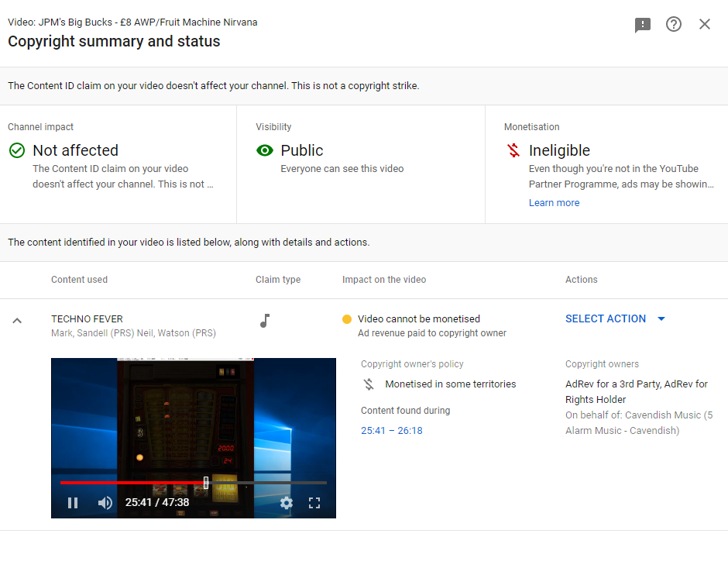Viewport: 728px width, 568px height.
Task: Click the send feedback icon
Action: tap(643, 25)
